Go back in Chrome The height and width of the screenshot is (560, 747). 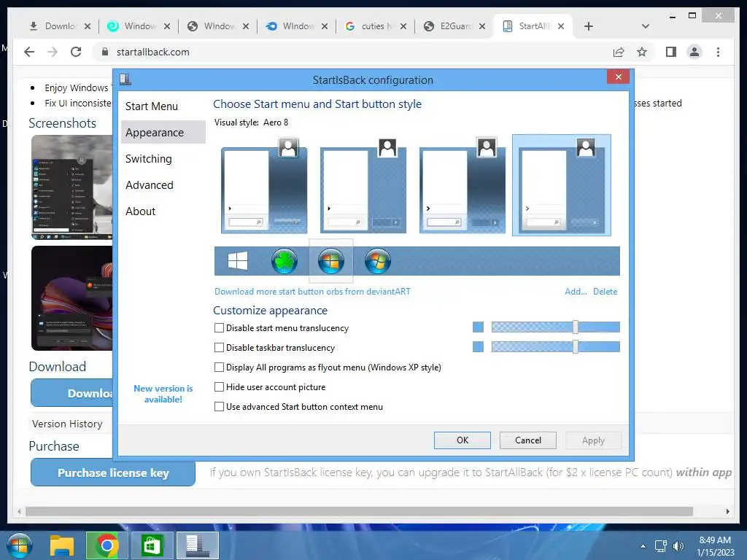point(29,52)
